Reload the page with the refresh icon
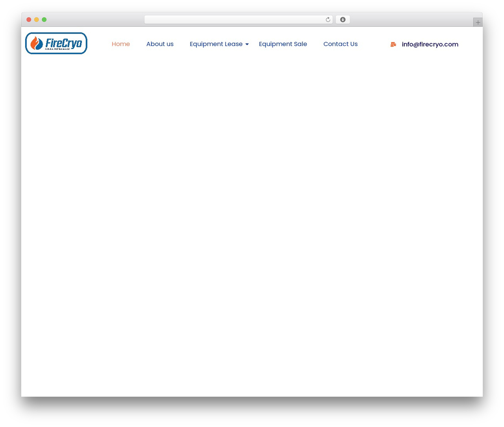Image resolution: width=504 pixels, height=427 pixels. (328, 20)
